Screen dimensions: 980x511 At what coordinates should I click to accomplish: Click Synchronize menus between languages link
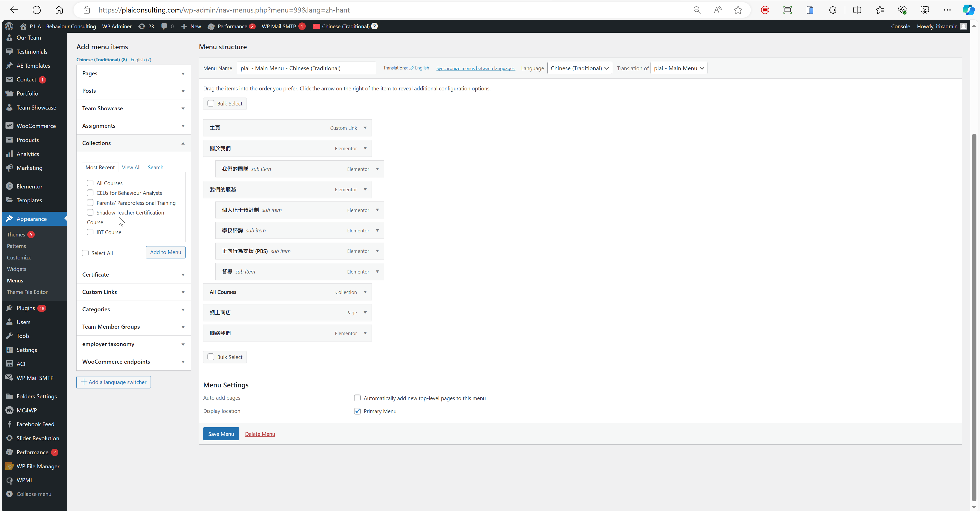(475, 68)
